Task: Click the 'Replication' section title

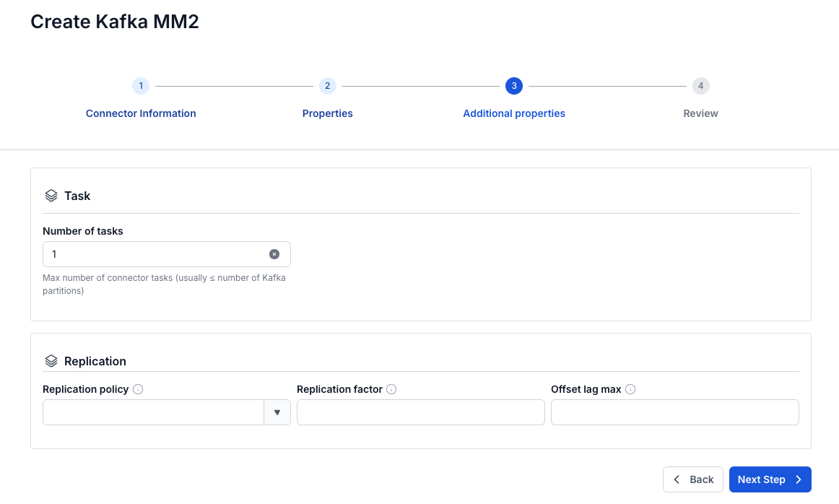Action: click(95, 361)
